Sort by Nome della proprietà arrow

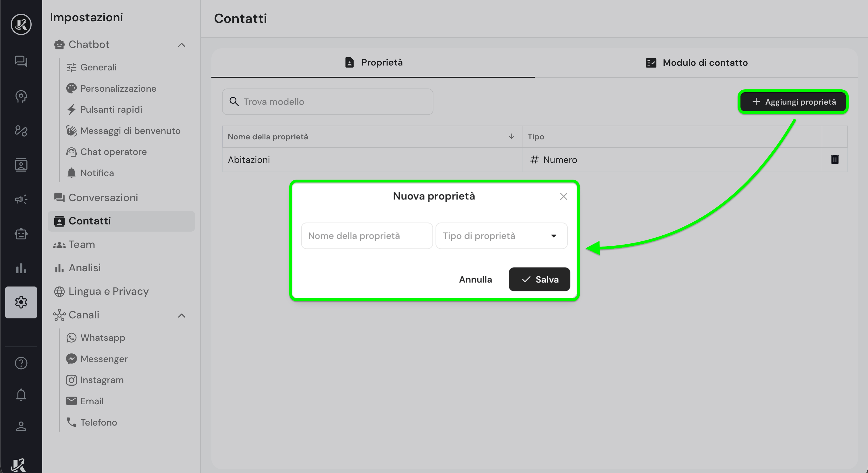pyautogui.click(x=511, y=136)
